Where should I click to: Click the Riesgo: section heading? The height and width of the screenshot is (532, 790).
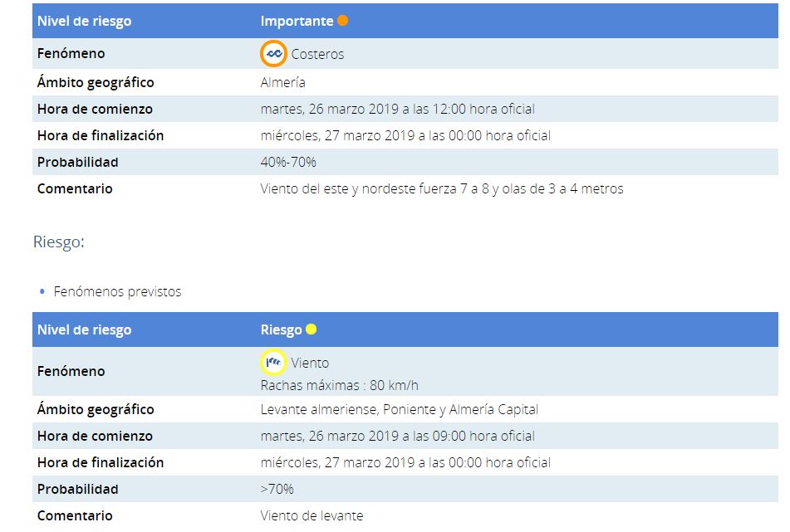pyautogui.click(x=59, y=242)
